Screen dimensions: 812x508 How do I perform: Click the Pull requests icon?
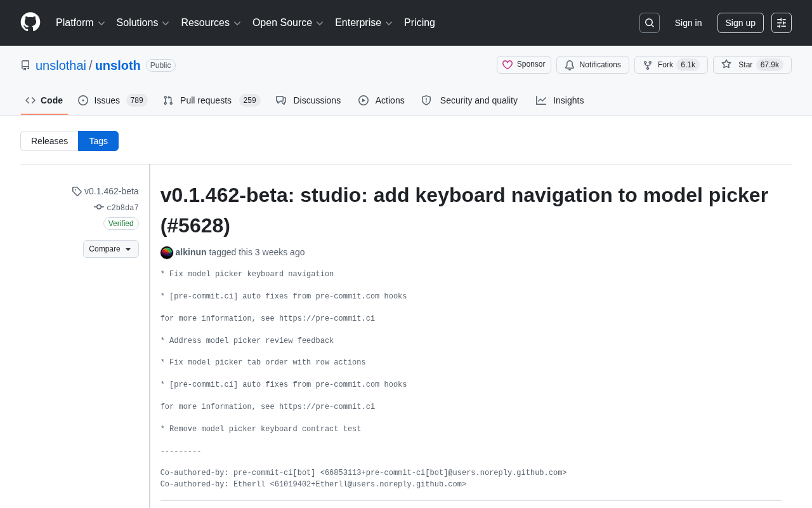(168, 100)
